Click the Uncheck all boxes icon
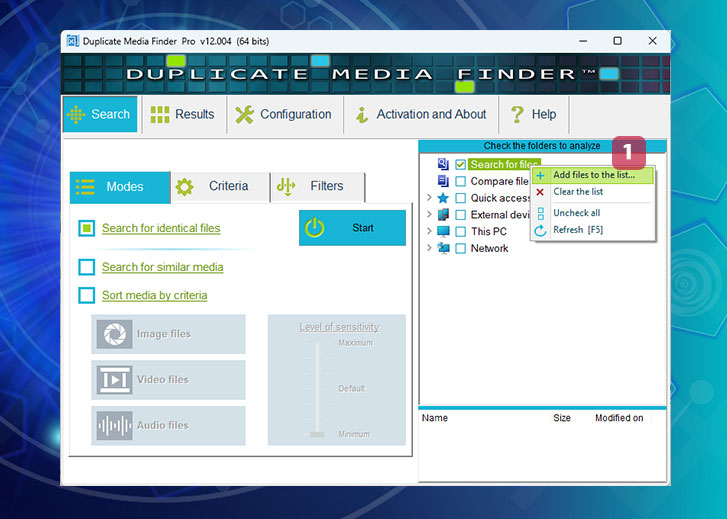Viewport: 727px width, 519px height. (541, 213)
